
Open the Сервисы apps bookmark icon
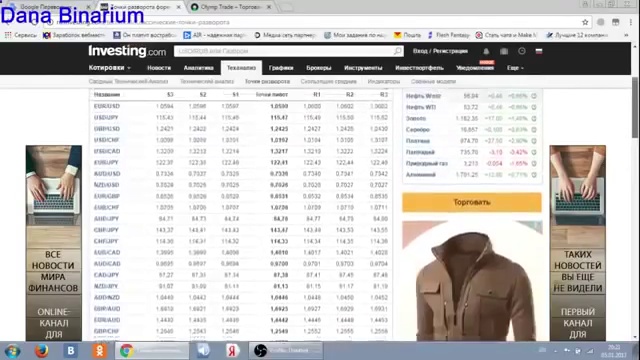click(8, 35)
